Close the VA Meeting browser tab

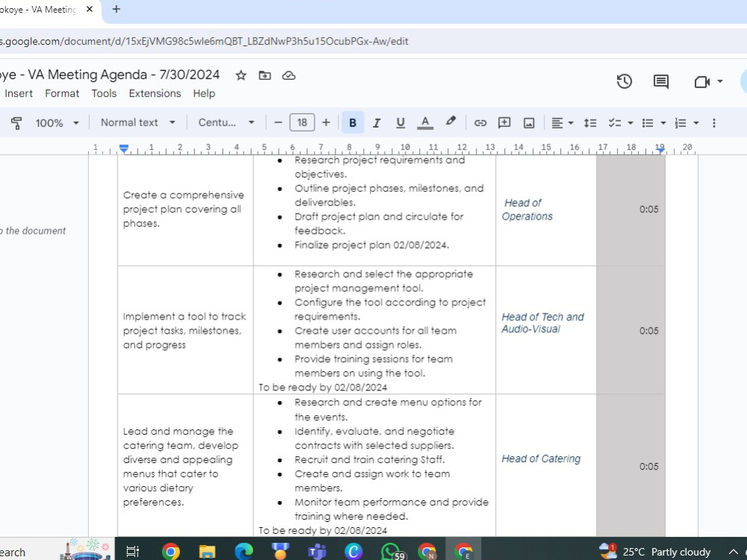point(89,9)
